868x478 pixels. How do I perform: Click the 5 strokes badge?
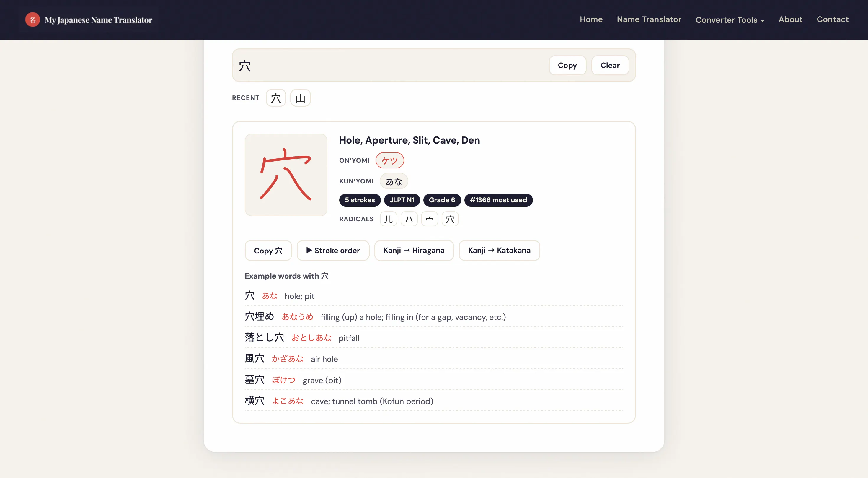click(x=360, y=200)
